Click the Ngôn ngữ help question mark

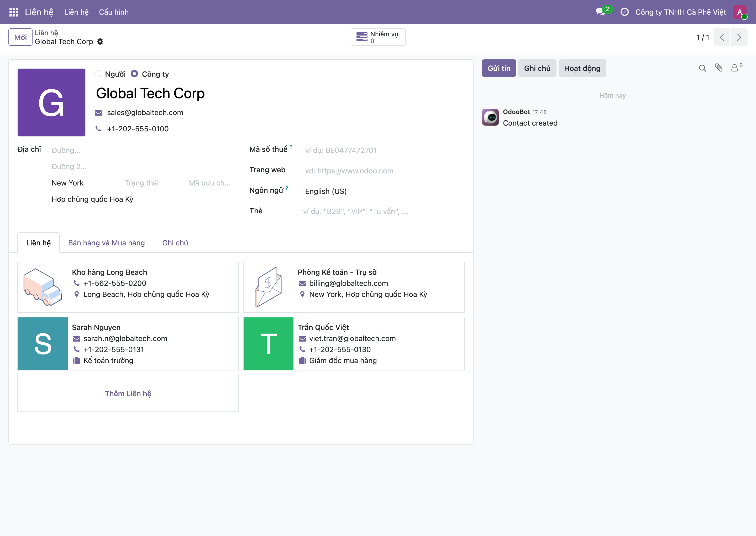click(287, 188)
